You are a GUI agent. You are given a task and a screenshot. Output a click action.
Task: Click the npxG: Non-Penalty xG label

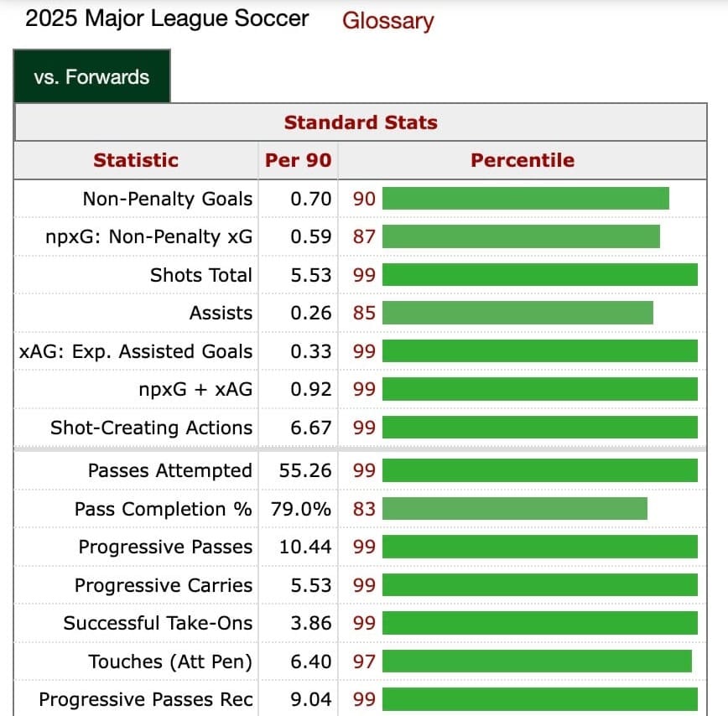pos(149,236)
